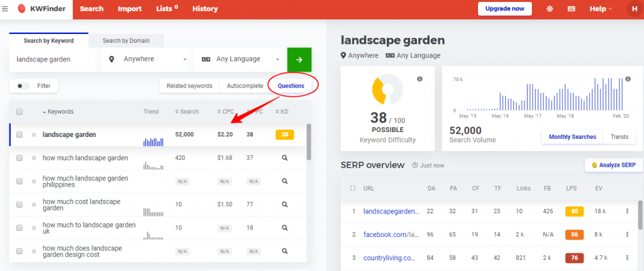The image size is (644, 271).
Task: Sort by KD column
Action: (282, 112)
